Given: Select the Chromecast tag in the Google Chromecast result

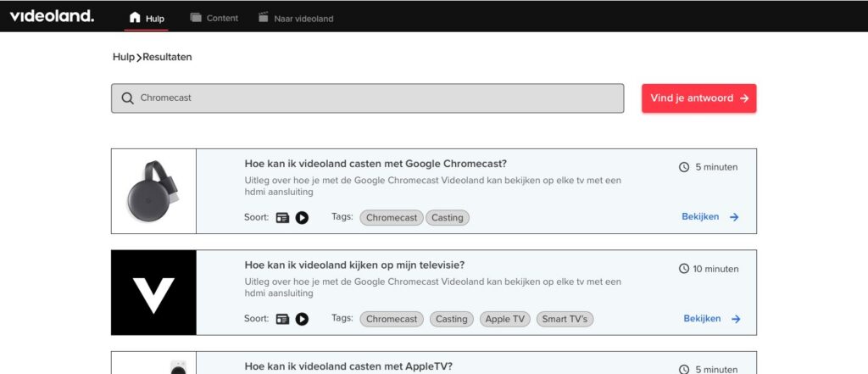Looking at the screenshot, I should (392, 218).
